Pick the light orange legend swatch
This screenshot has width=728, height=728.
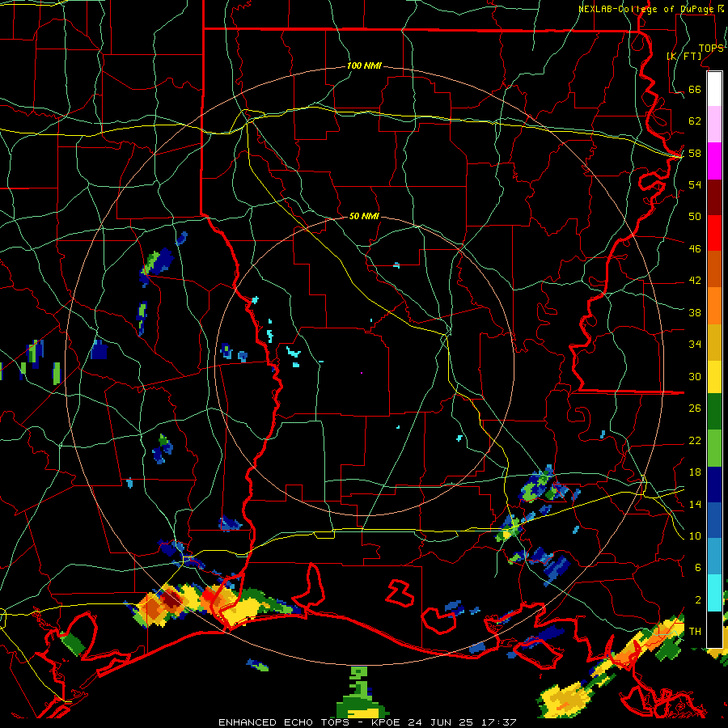(714, 305)
